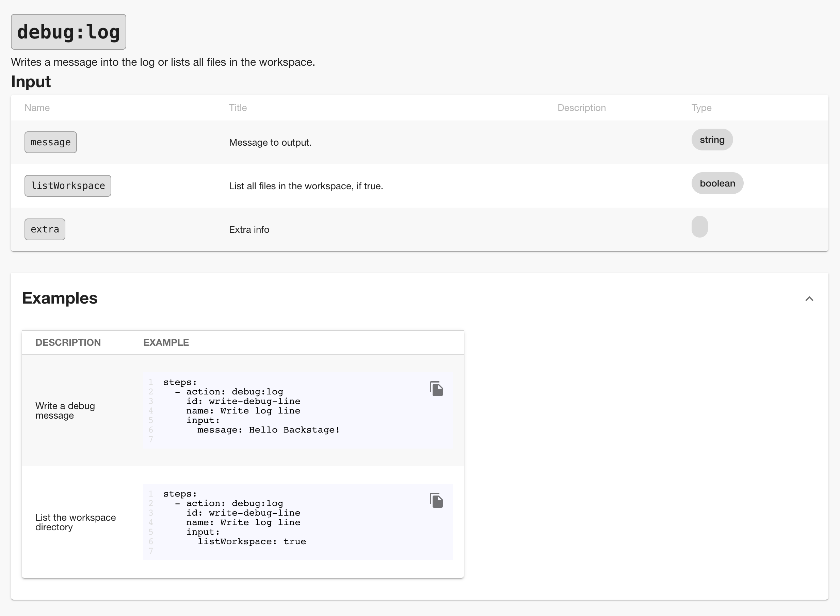The width and height of the screenshot is (840, 616).
Task: Copy the 'Write a debug message' example code
Action: pos(436,389)
